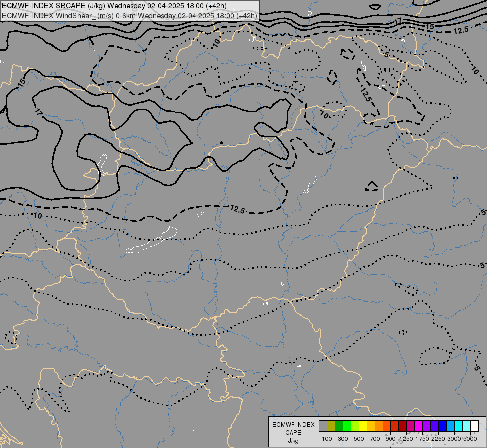
Task: Click the ECMWF-INDEX label in the legend
Action: click(293, 425)
